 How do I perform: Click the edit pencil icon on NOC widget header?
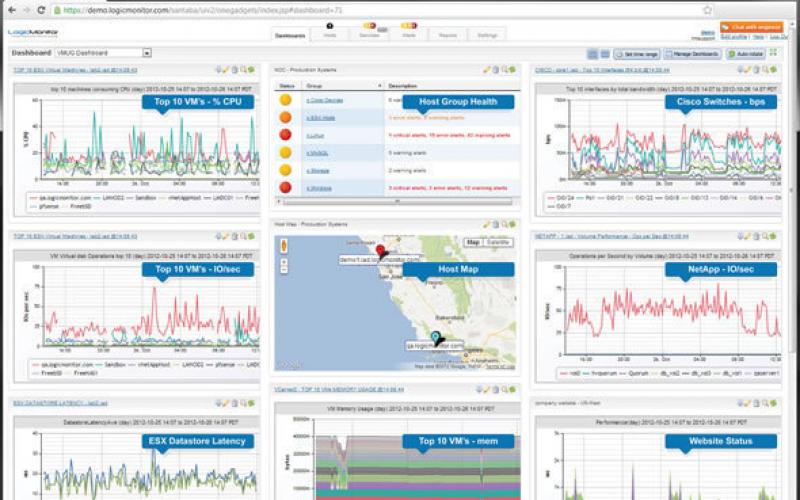(x=487, y=70)
